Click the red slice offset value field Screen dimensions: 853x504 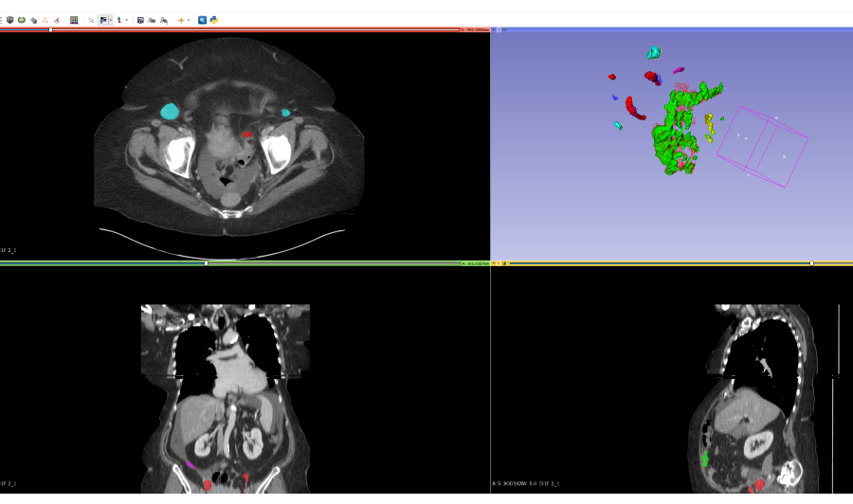475,30
